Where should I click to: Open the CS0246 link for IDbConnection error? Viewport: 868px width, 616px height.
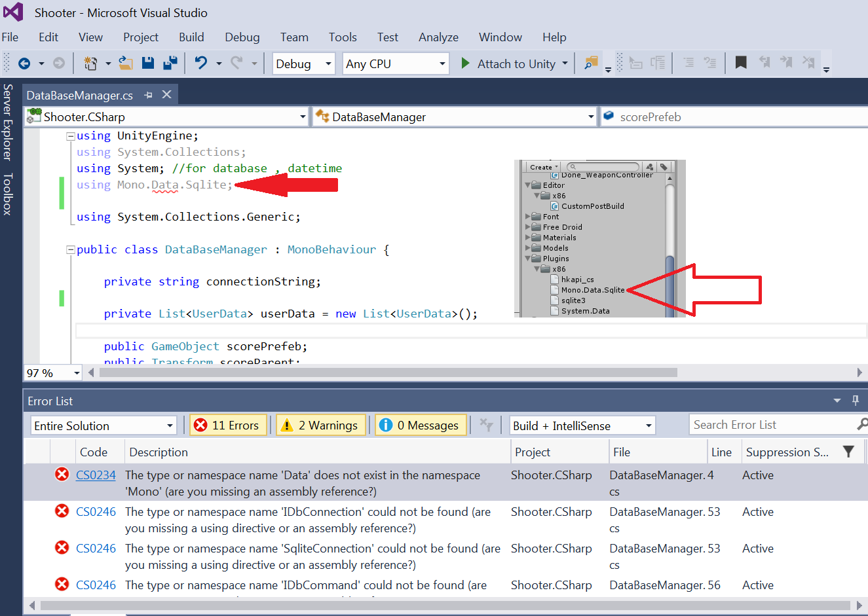96,512
